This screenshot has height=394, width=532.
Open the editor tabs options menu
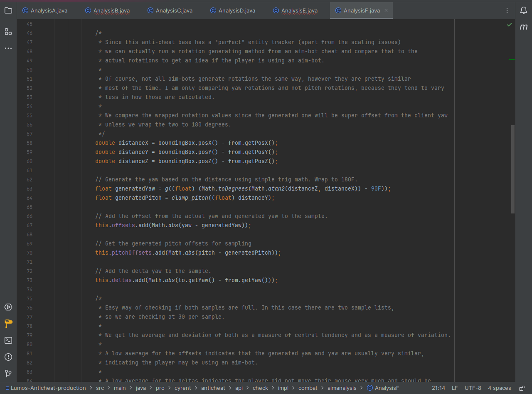point(507,10)
